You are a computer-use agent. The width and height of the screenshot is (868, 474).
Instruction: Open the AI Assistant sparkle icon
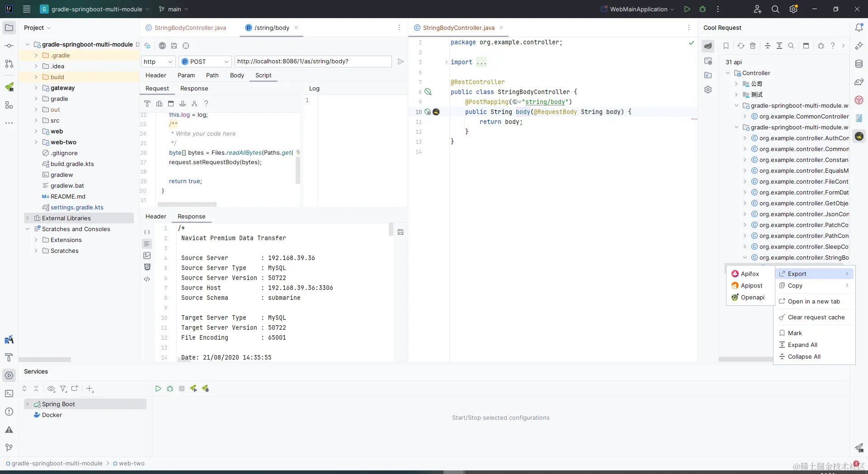point(859,46)
